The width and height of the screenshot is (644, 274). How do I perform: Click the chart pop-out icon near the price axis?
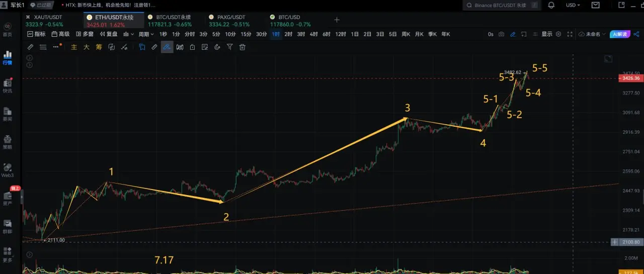click(608, 59)
